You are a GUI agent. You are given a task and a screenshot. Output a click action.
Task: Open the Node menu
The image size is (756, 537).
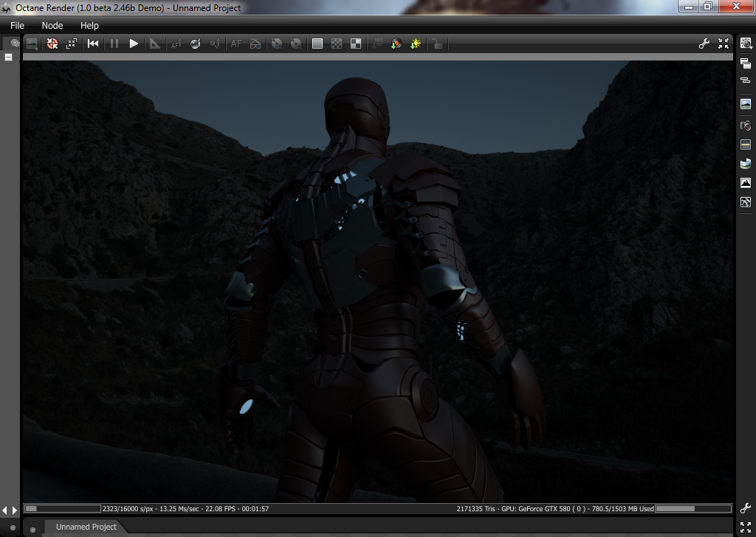(52, 25)
